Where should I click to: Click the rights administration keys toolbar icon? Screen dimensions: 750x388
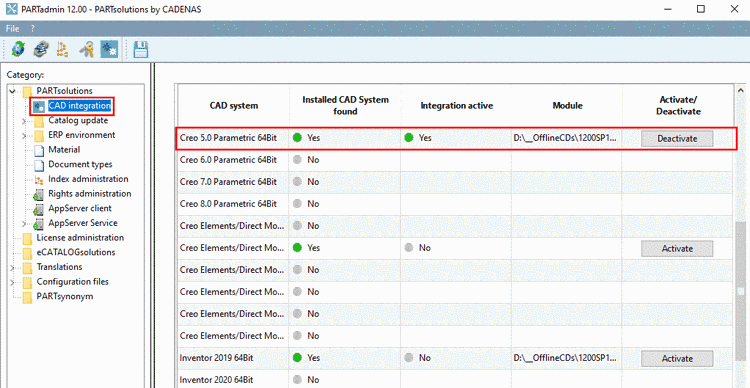pyautogui.click(x=87, y=49)
